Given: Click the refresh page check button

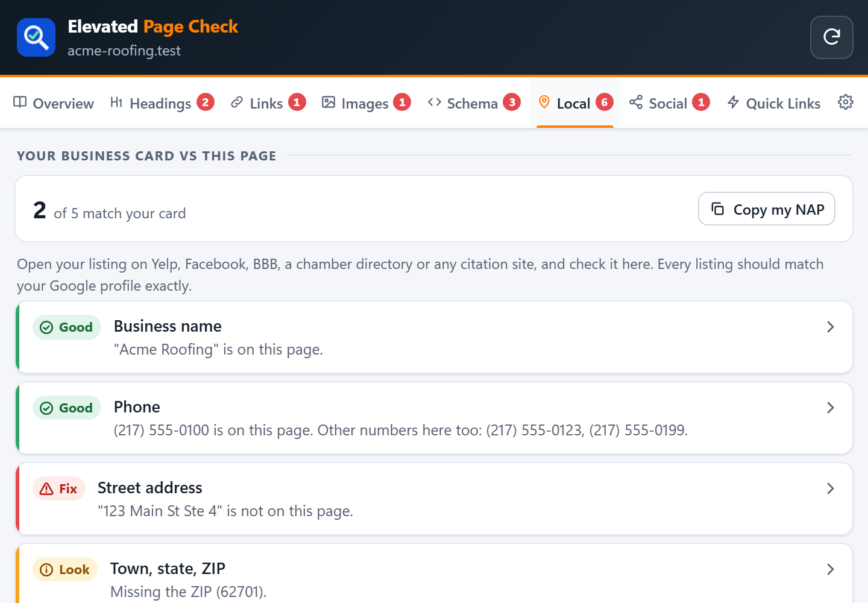Looking at the screenshot, I should tap(831, 37).
